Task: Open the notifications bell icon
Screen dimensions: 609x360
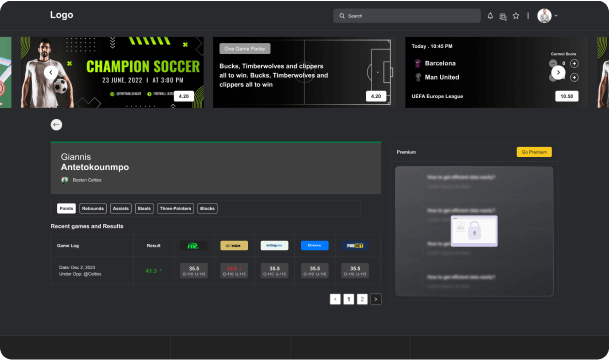Action: point(490,16)
